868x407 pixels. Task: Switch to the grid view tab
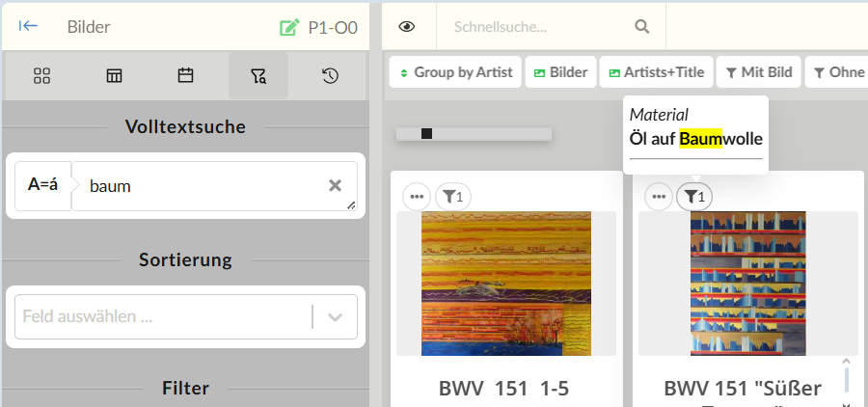click(x=41, y=75)
